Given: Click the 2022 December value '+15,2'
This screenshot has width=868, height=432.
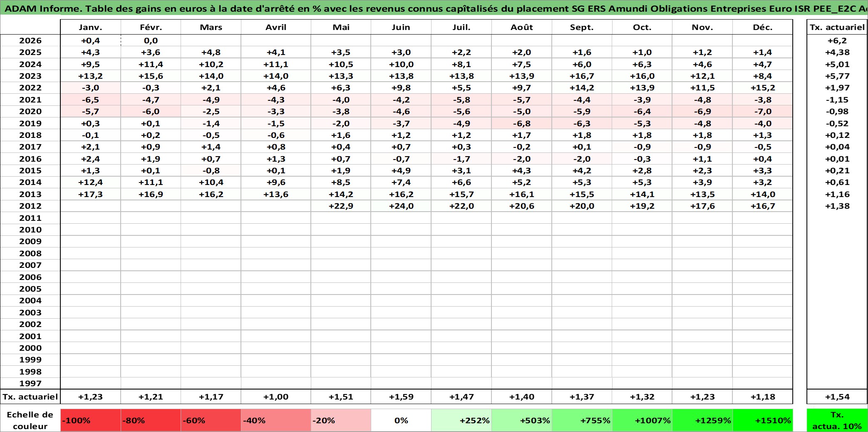Looking at the screenshot, I should (x=762, y=87).
